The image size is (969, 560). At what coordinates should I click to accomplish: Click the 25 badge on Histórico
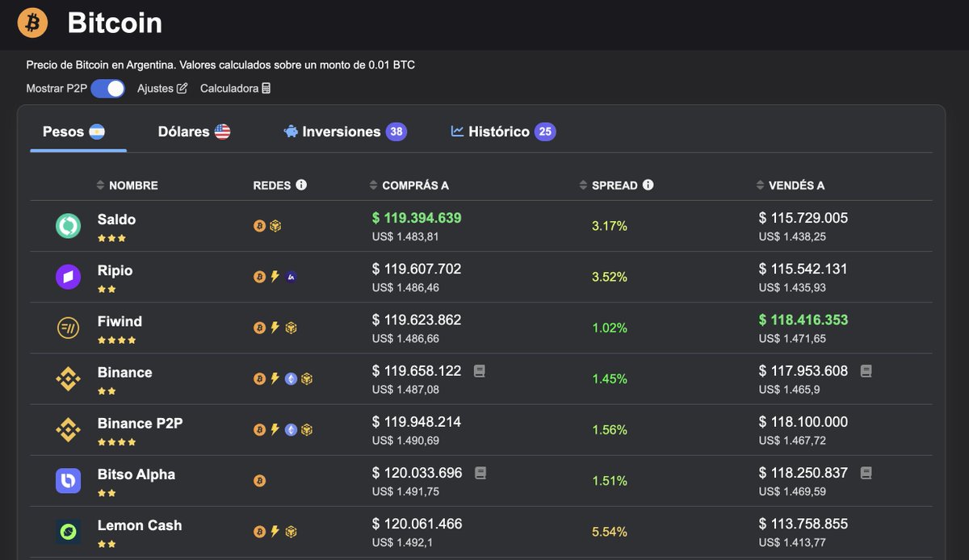[545, 132]
